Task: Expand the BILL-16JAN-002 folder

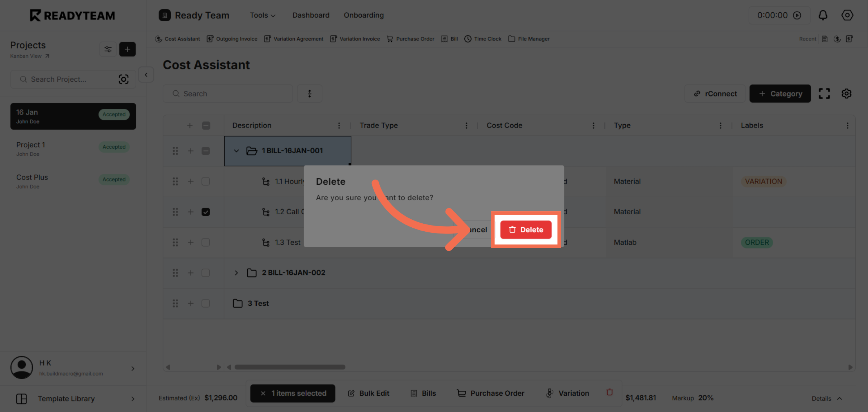Action: click(x=237, y=273)
